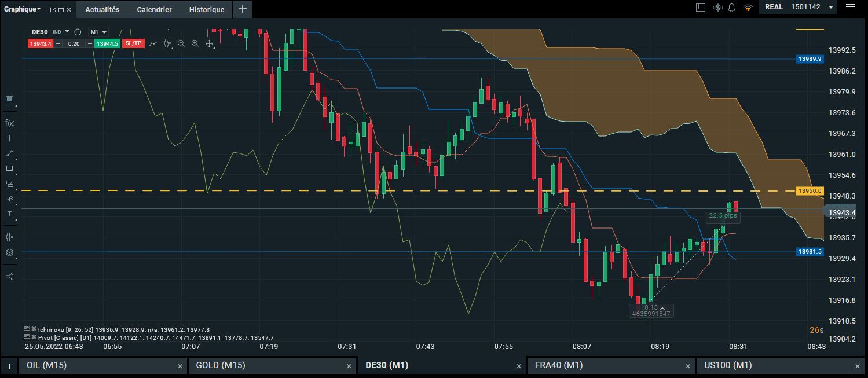Open the main hamburger menu
Viewport: 868px width, 378px height.
(x=851, y=7)
